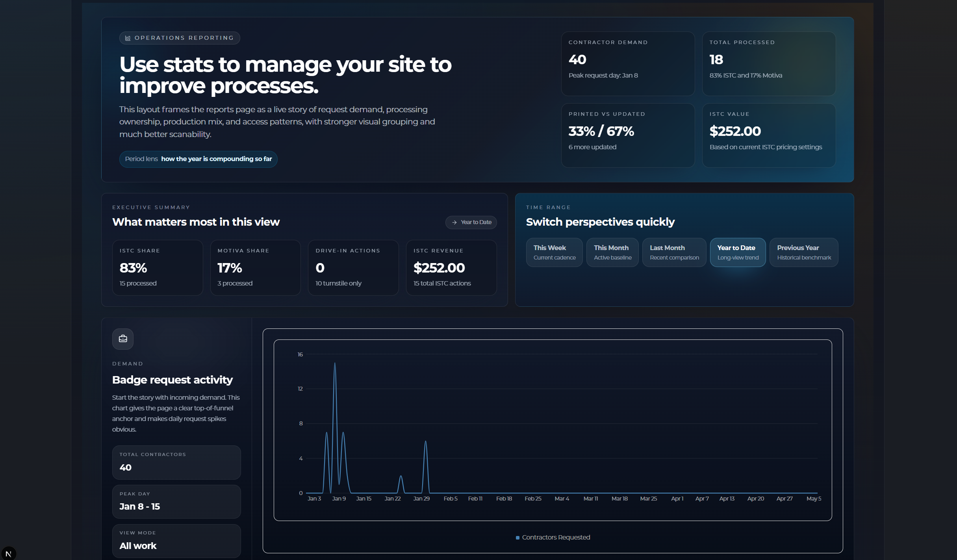Click the 'Apr 20' x-axis label
This screenshot has width=957, height=560.
(x=756, y=499)
